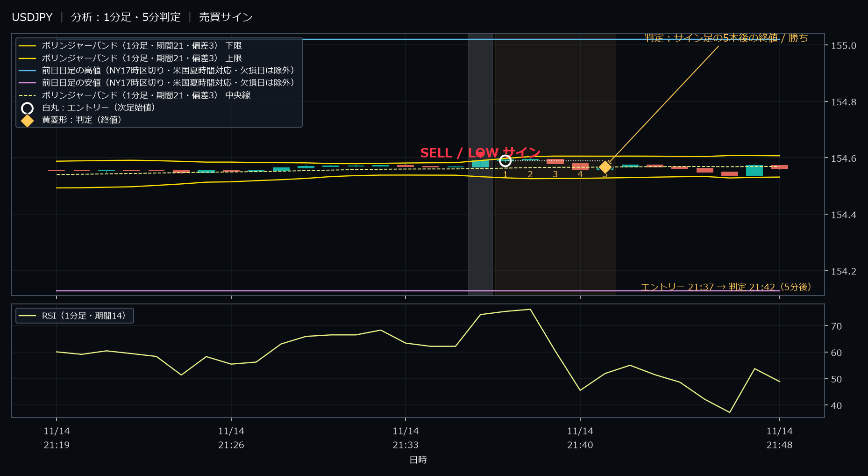868x476 pixels.
Task: Click the 11/14 21:33 time axis label
Action: (406, 438)
